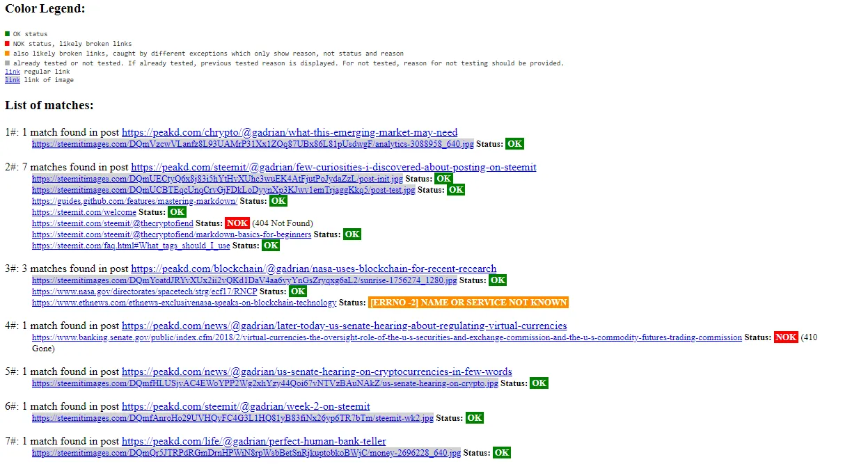Open the week-2-on-steemit post link
868x464 pixels.
click(246, 406)
